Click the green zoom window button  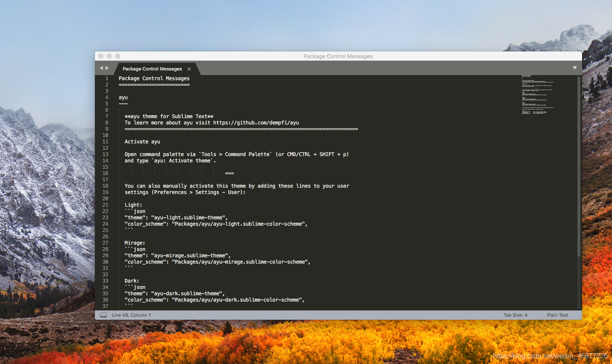(x=118, y=56)
